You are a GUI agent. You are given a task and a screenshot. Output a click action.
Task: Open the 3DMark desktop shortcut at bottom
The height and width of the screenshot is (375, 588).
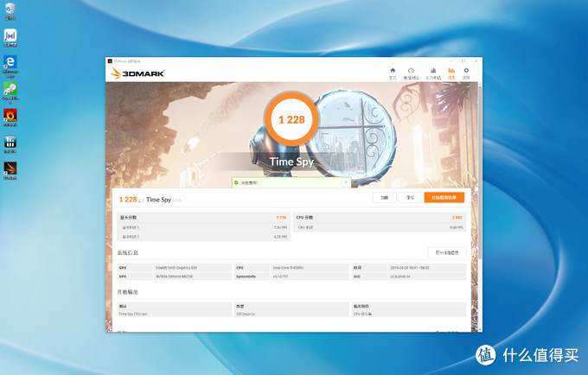tap(10, 171)
